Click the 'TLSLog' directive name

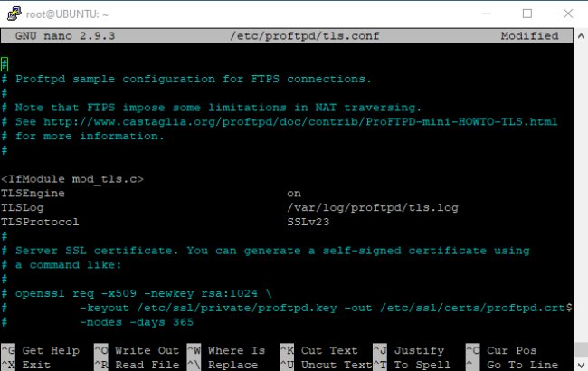22,208
